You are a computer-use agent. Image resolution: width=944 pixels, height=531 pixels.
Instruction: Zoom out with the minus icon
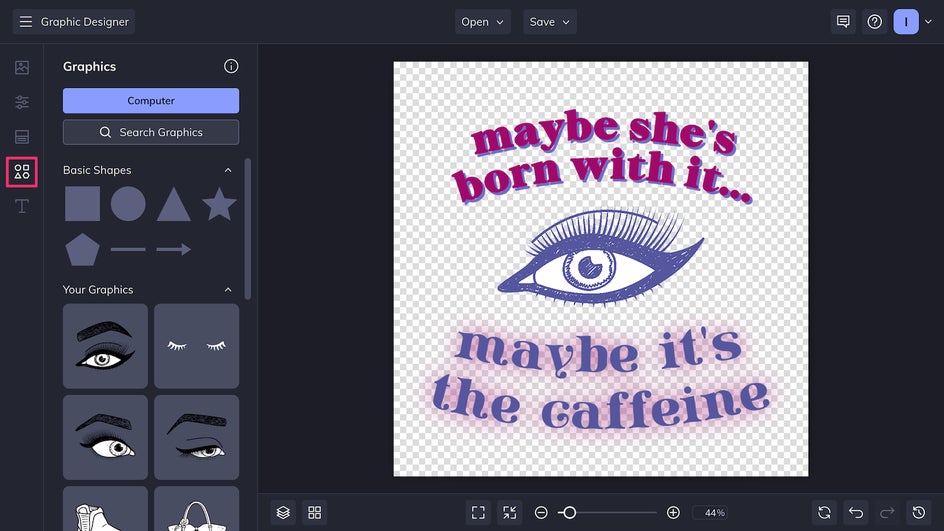pyautogui.click(x=541, y=512)
